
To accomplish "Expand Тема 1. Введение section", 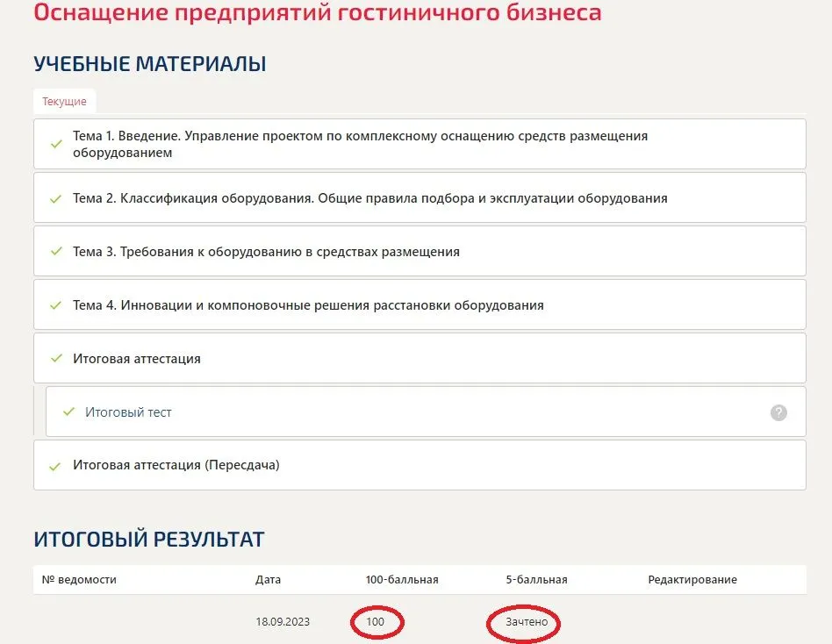I will 360,144.
